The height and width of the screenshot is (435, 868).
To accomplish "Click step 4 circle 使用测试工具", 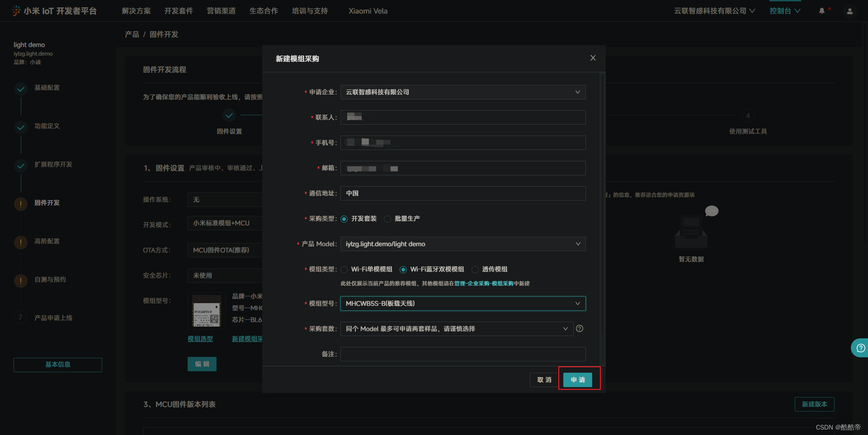I will (x=748, y=116).
